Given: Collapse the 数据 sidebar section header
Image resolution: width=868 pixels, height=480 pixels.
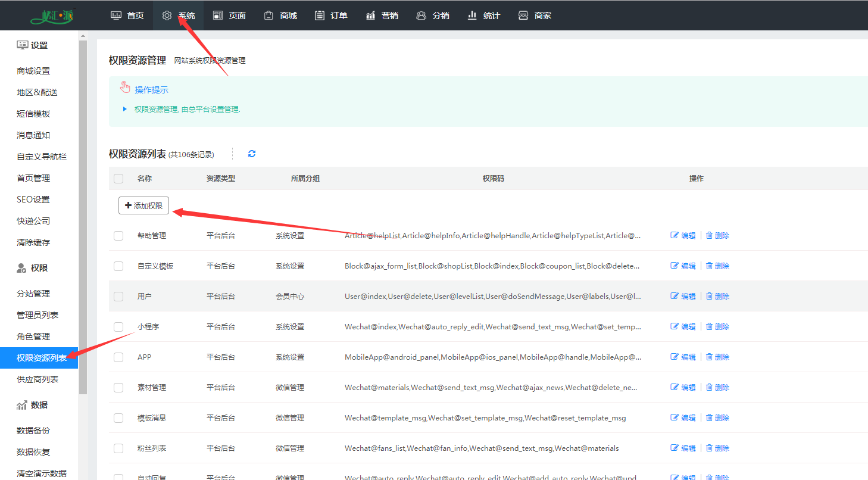Looking at the screenshot, I should coord(32,405).
